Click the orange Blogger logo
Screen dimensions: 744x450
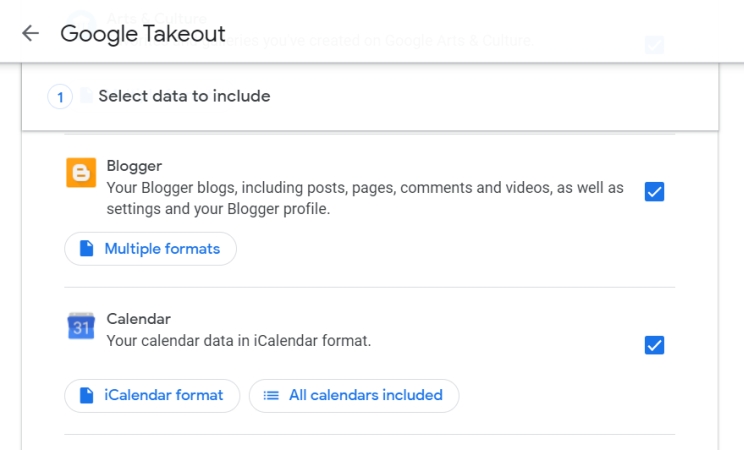point(81,172)
